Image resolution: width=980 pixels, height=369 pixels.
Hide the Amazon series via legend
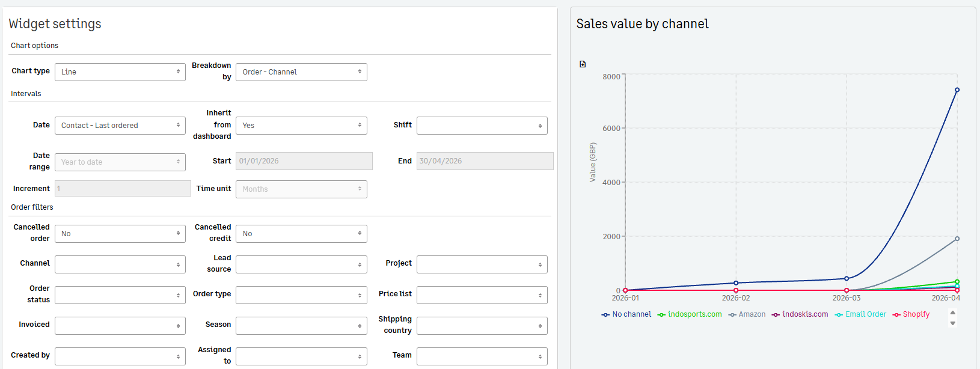pos(747,314)
